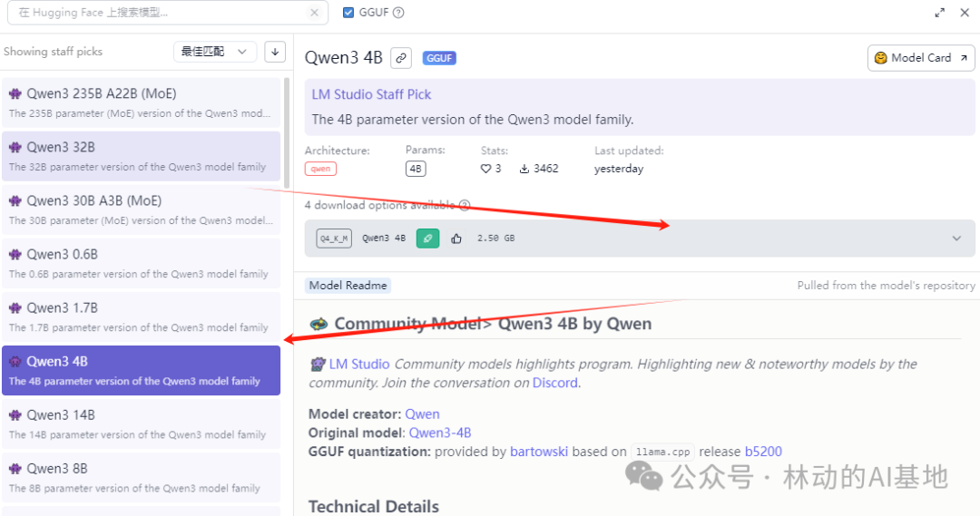
Task: Select Qwen3 4B in the list
Action: [142, 370]
